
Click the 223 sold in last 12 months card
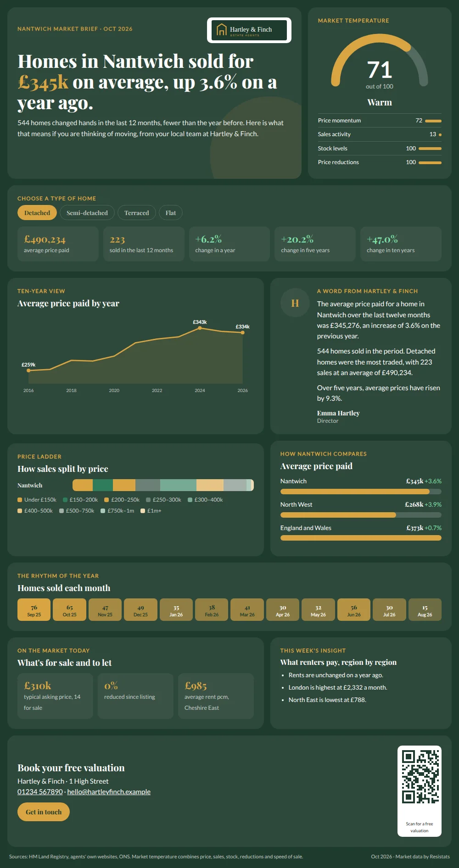(x=144, y=244)
